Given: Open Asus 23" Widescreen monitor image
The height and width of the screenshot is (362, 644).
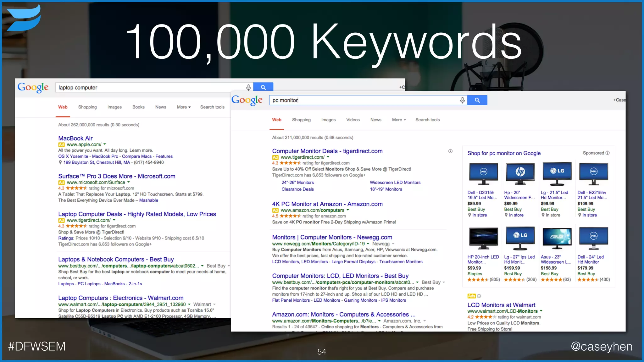Looking at the screenshot, I should [x=557, y=239].
